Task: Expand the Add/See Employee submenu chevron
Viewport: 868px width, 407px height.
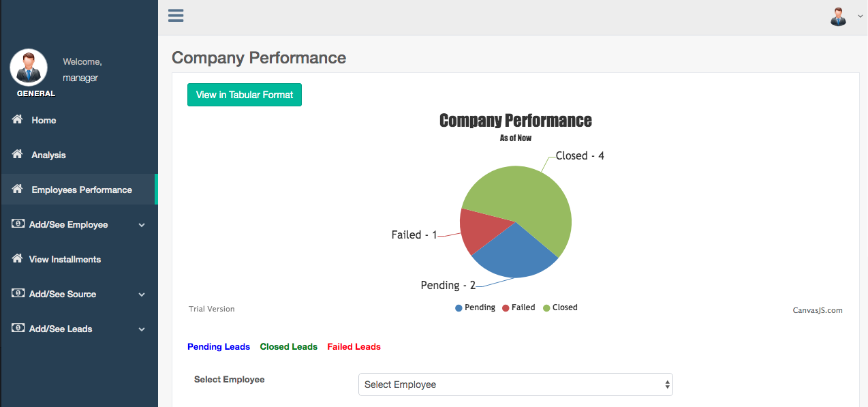Action: (142, 225)
